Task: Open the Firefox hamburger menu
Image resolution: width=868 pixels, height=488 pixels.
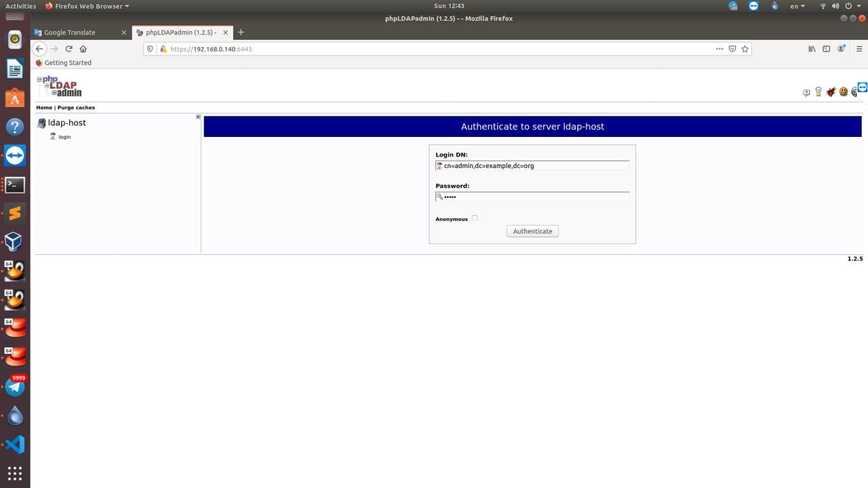Action: click(x=859, y=49)
